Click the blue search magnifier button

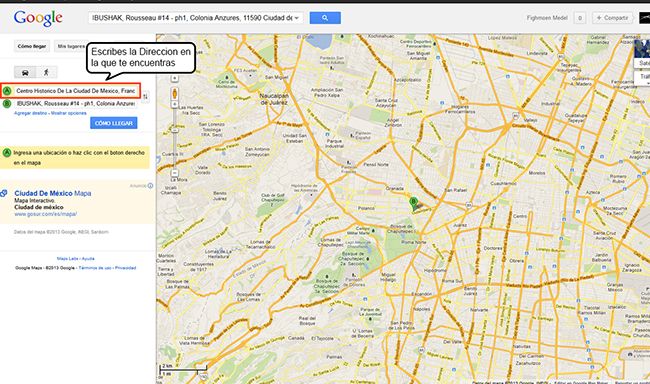pyautogui.click(x=325, y=18)
